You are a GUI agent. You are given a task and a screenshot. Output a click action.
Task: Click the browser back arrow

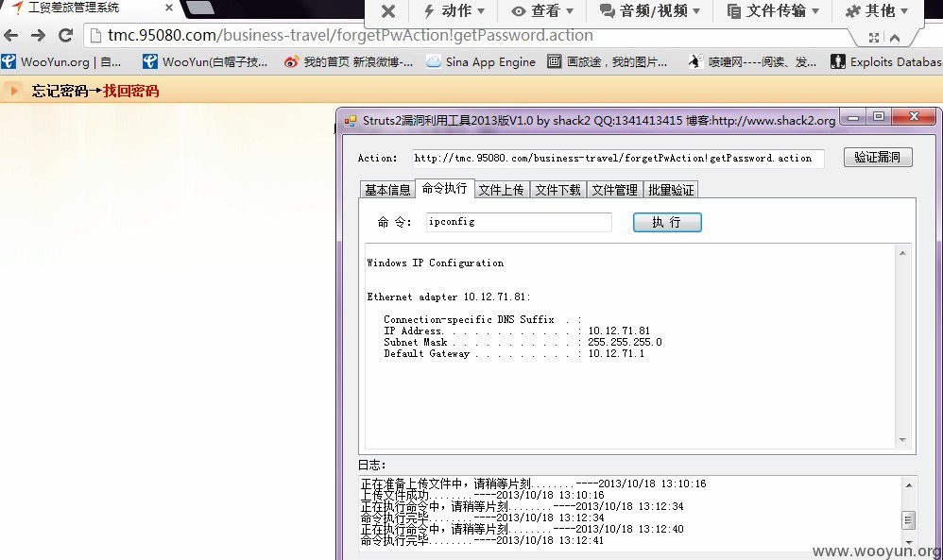click(10, 36)
